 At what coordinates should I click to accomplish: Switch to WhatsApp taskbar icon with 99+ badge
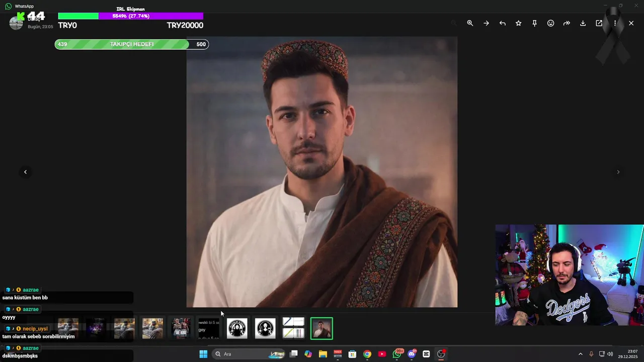tap(397, 353)
